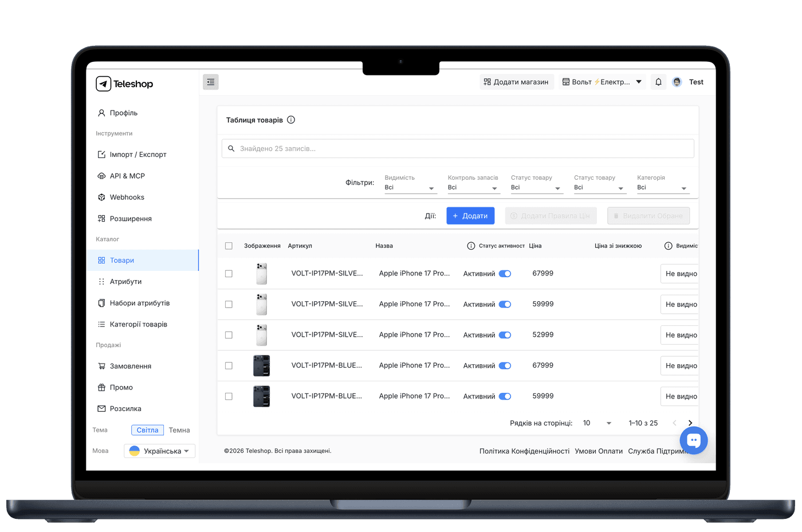Image resolution: width=802 pixels, height=532 pixels.
Task: Toggle Активний switch for blue iPhone 59999
Action: [505, 396]
